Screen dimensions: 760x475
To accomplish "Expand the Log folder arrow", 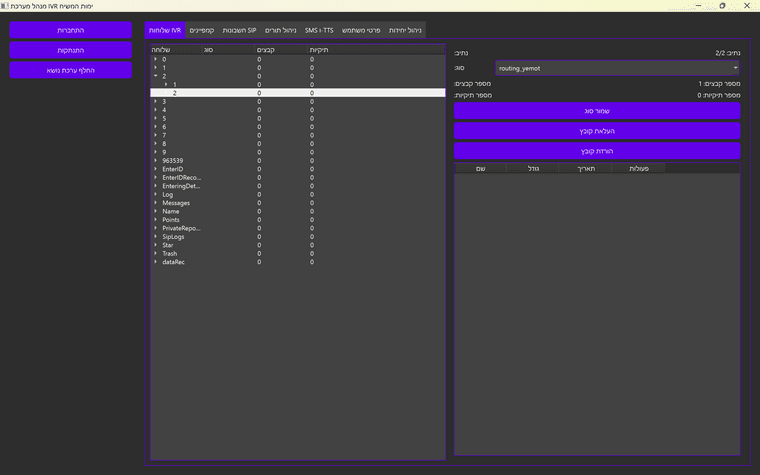I will click(156, 194).
